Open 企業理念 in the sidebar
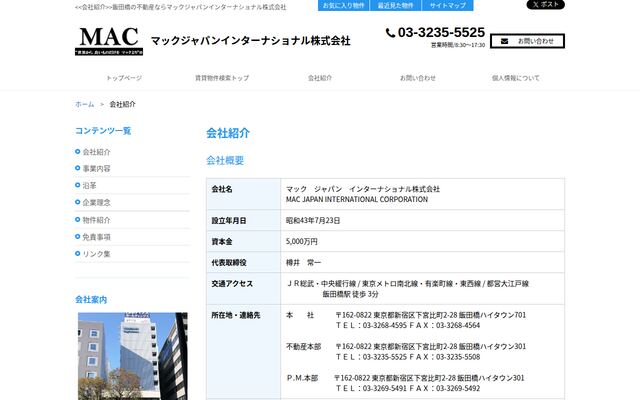This screenshot has width=640, height=400. pyautogui.click(x=96, y=202)
